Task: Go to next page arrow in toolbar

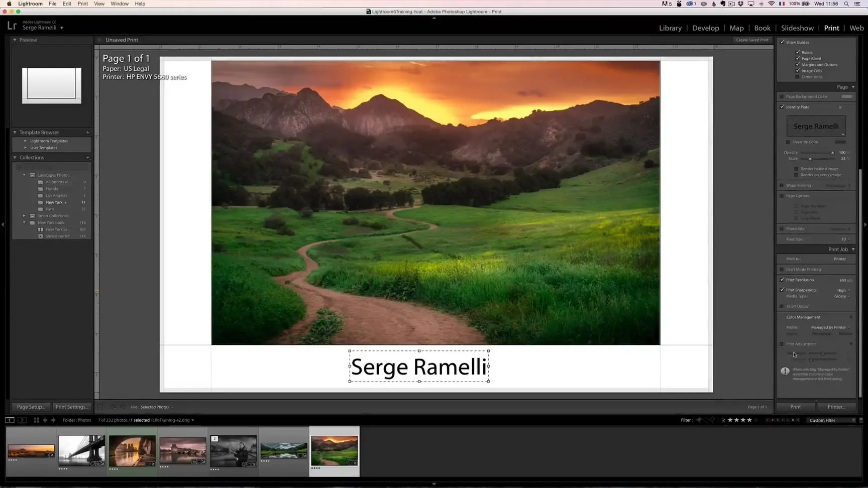Action: click(x=123, y=407)
